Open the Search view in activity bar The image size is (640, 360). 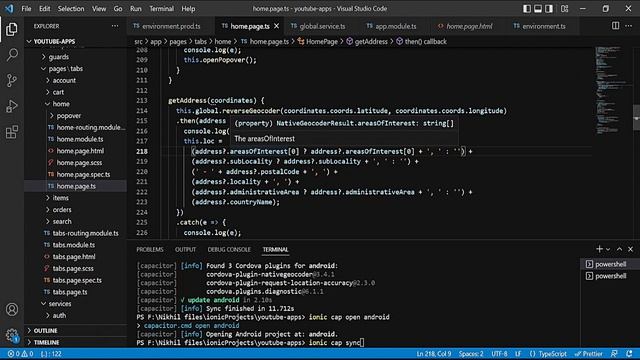coord(12,55)
